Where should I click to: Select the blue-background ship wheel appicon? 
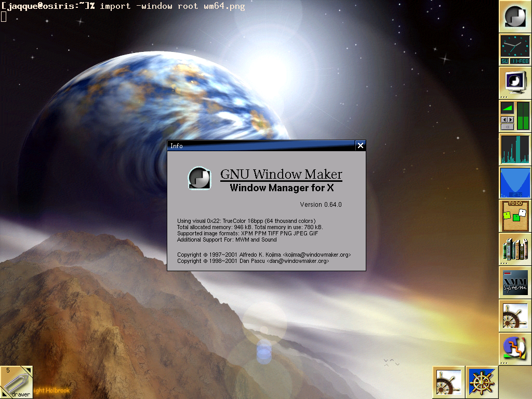click(482, 382)
